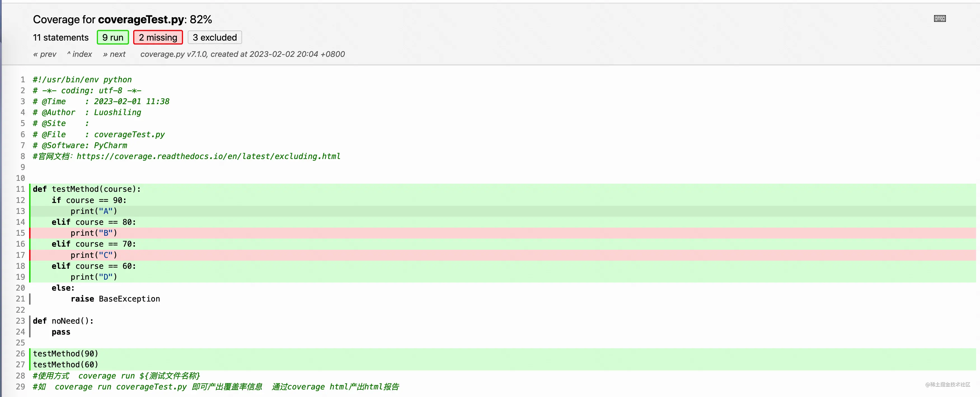Click the def noNeed() code line
Screen dimensions: 980x397
tap(63, 321)
